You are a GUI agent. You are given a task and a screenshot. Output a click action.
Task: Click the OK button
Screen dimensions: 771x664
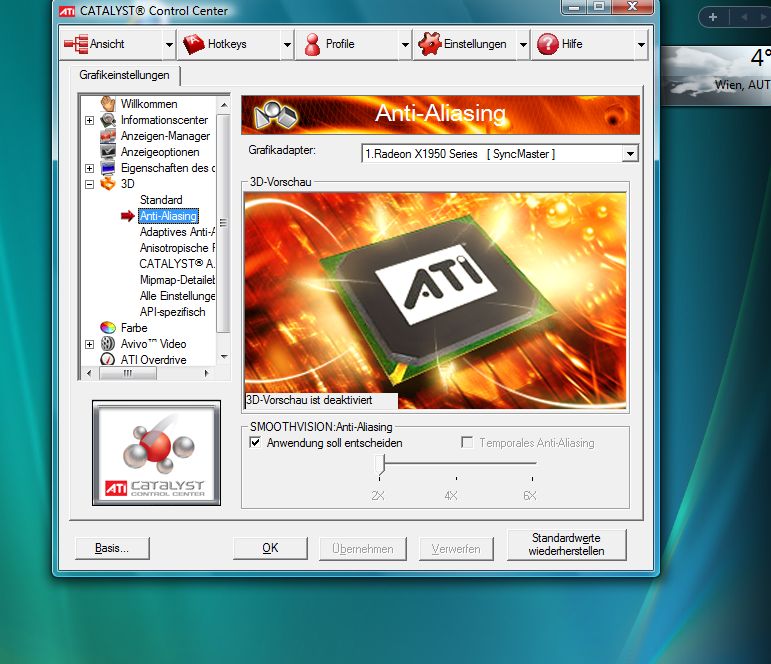(x=270, y=548)
